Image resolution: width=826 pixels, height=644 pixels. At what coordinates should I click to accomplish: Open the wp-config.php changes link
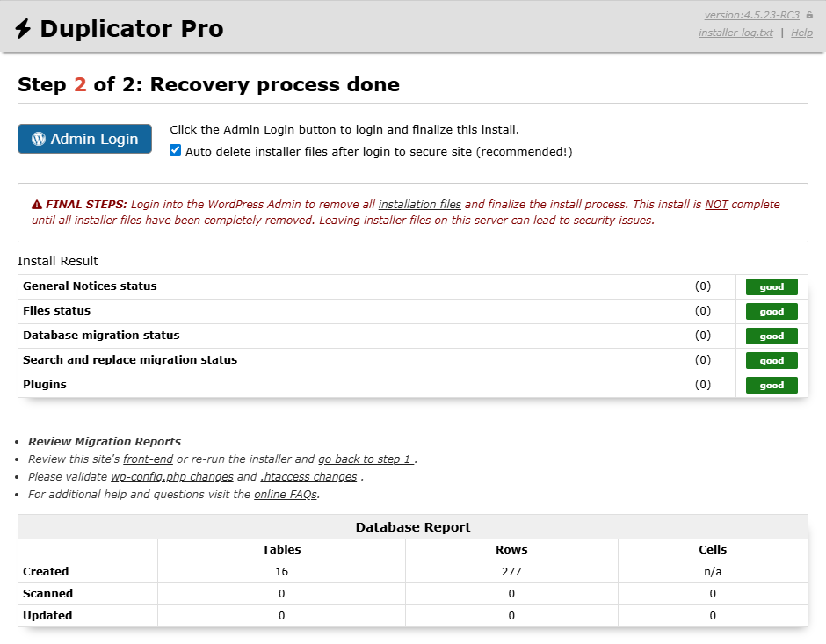171,476
